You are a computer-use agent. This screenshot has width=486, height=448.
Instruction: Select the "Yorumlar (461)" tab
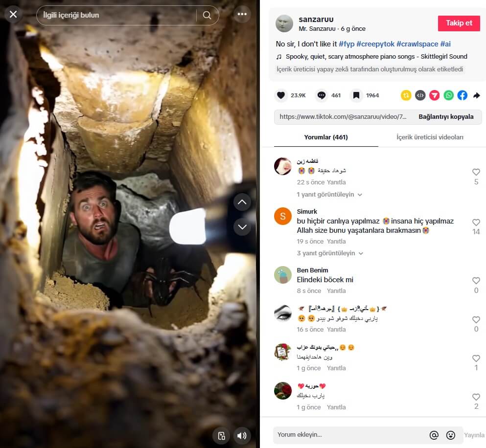[x=325, y=137]
